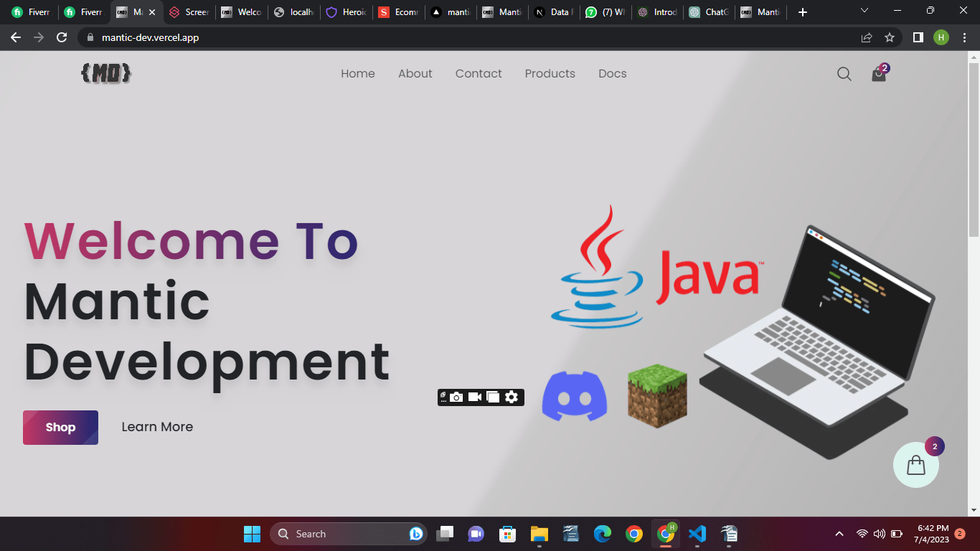Image resolution: width=980 pixels, height=551 pixels.
Task: Open Wi-Fi network settings in tray
Action: click(x=862, y=534)
